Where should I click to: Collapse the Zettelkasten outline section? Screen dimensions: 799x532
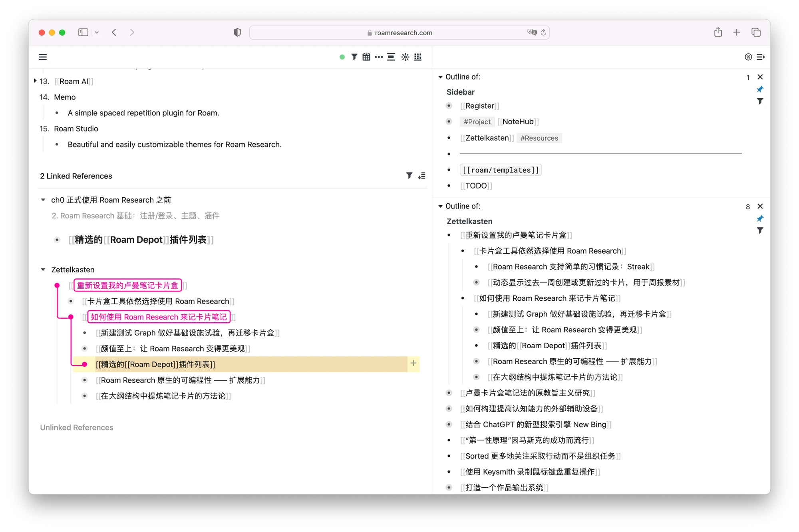[440, 206]
